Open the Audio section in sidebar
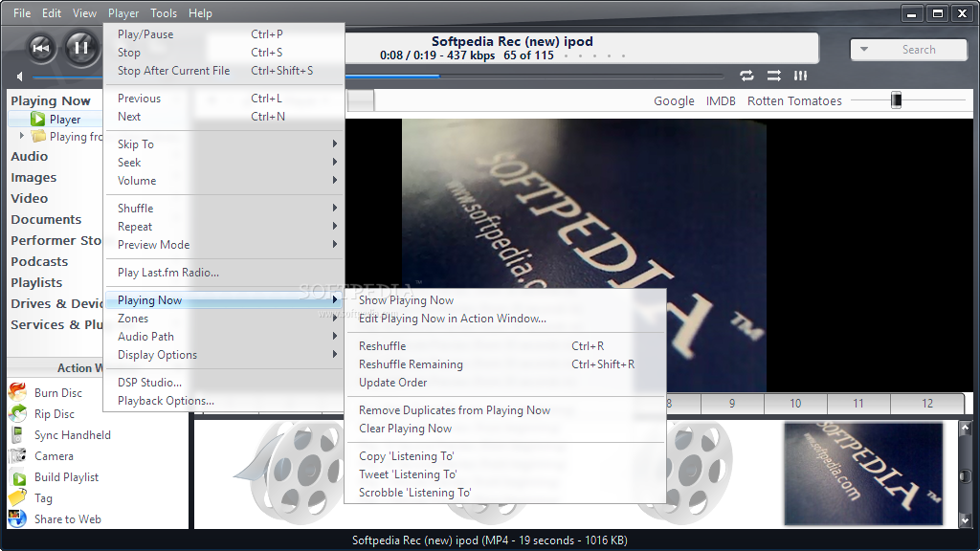980x551 pixels. tap(30, 156)
